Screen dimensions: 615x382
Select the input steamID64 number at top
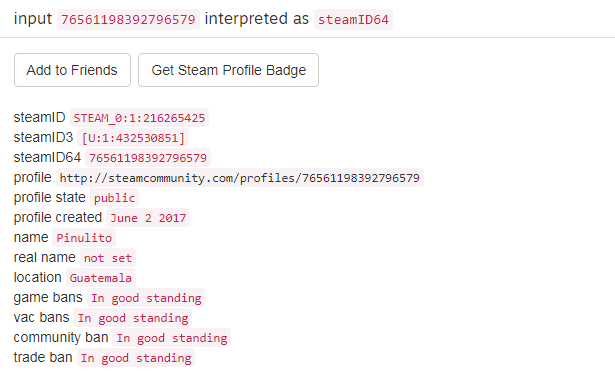click(x=128, y=19)
